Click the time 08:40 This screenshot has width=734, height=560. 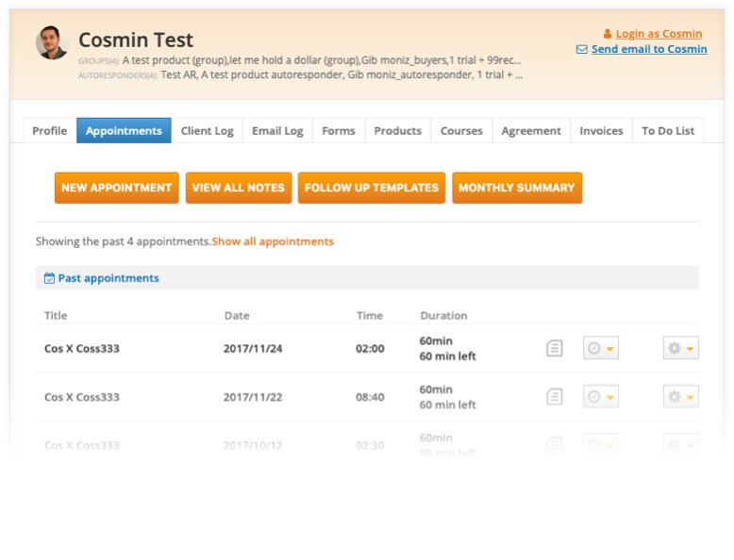click(370, 397)
